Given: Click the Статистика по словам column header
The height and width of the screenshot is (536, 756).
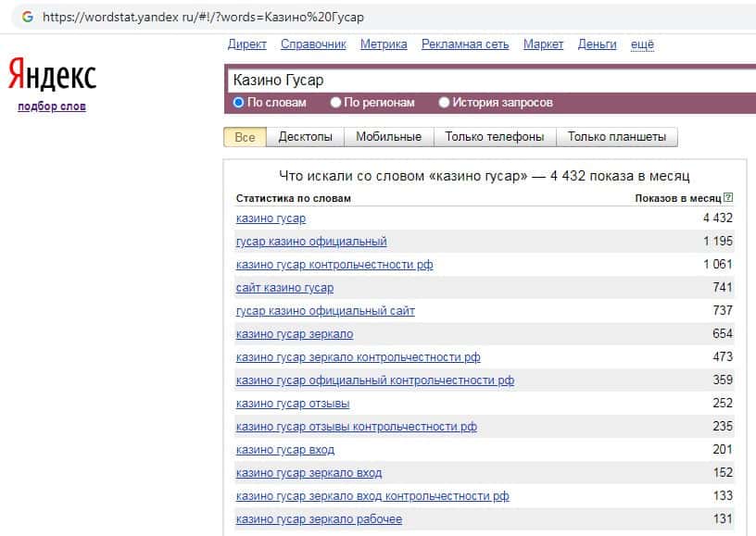Looking at the screenshot, I should tap(294, 198).
